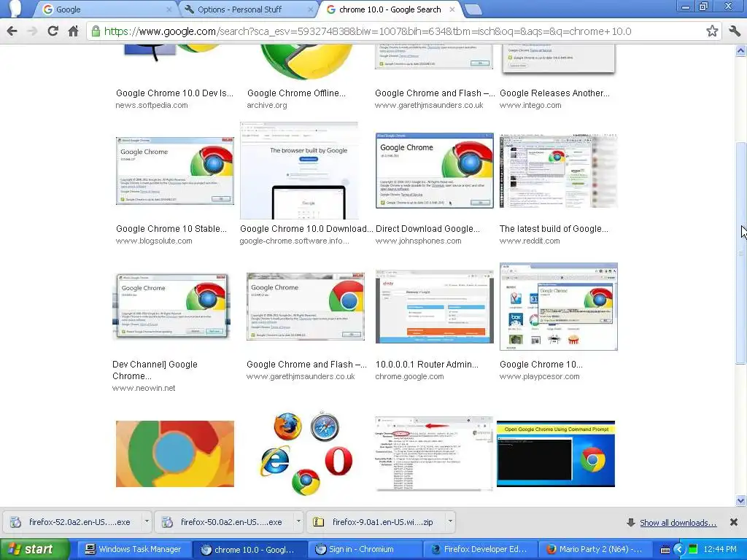Screen dimensions: 747x560
Task: Open 10.0.0.1 Router Admin thumbnail
Action: pyautogui.click(x=435, y=306)
